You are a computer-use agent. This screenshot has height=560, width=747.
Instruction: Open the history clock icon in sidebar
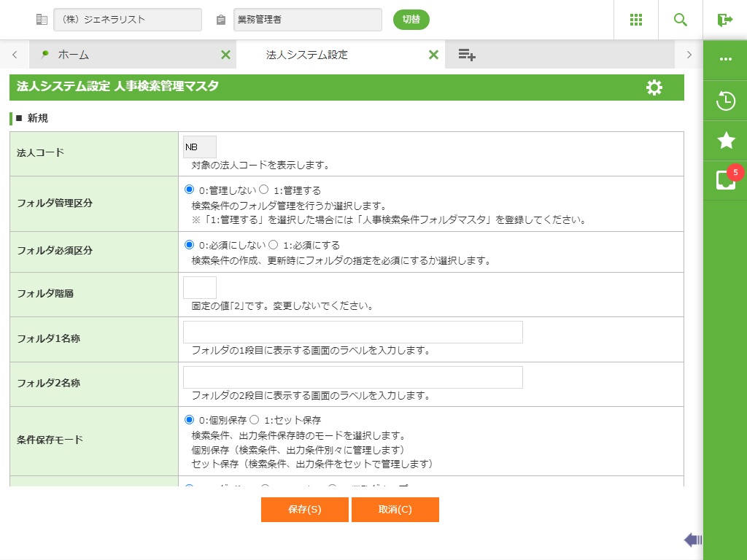pos(725,101)
